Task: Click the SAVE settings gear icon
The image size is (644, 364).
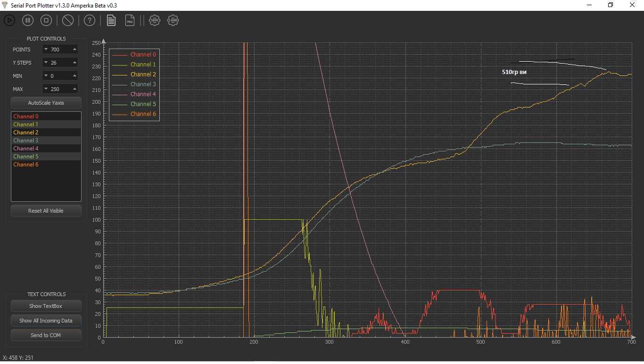Action: click(154, 20)
